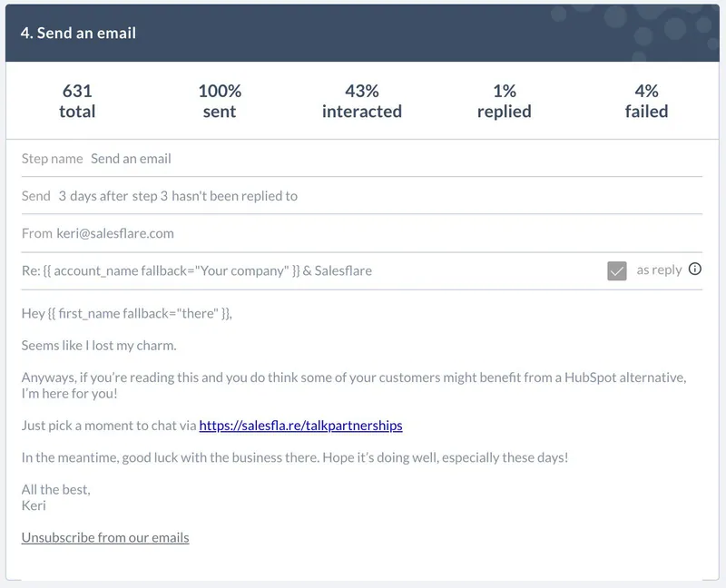
Task: Toggle the as reply checkbox
Action: [617, 270]
